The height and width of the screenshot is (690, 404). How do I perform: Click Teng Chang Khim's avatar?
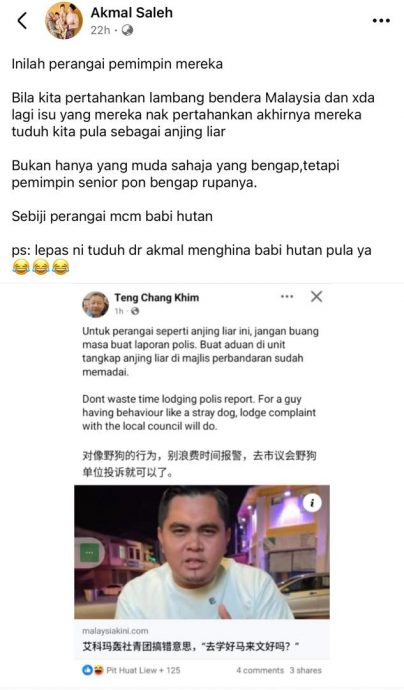pyautogui.click(x=95, y=304)
